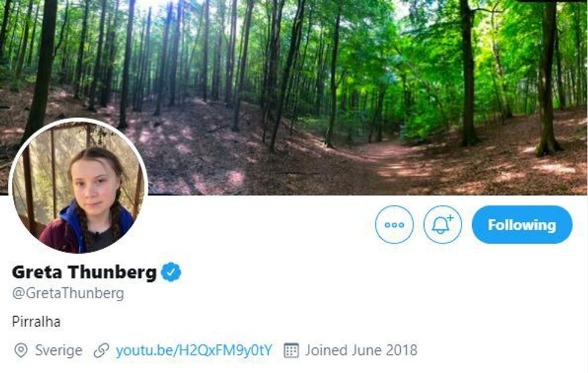
Task: Open the youtu.be/H2QxFM9y0tY link
Action: pyautogui.click(x=194, y=350)
